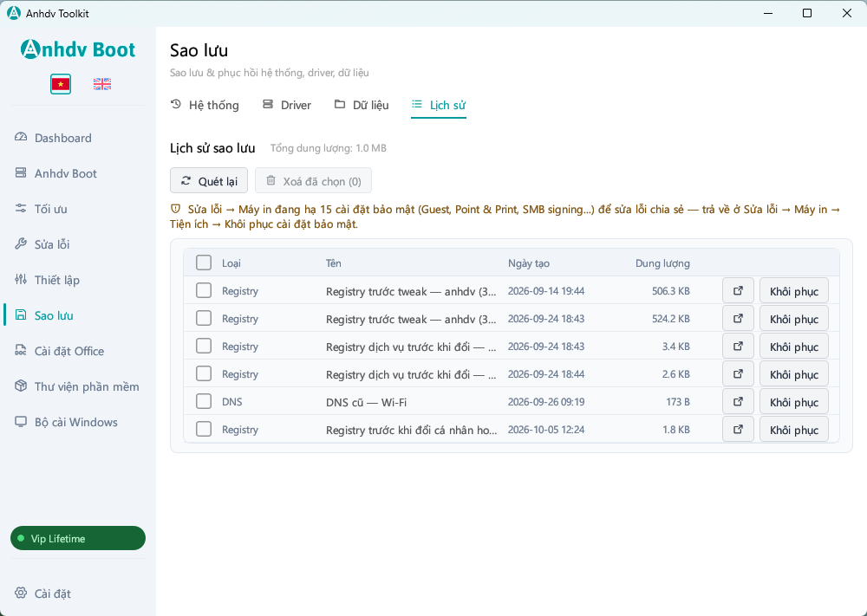Switch language to English UK flag

(102, 84)
